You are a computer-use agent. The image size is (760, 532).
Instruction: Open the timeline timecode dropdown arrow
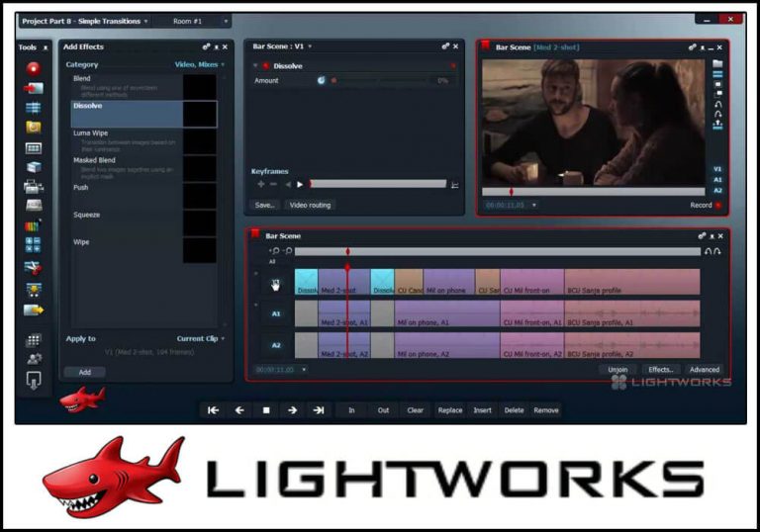[x=304, y=370]
